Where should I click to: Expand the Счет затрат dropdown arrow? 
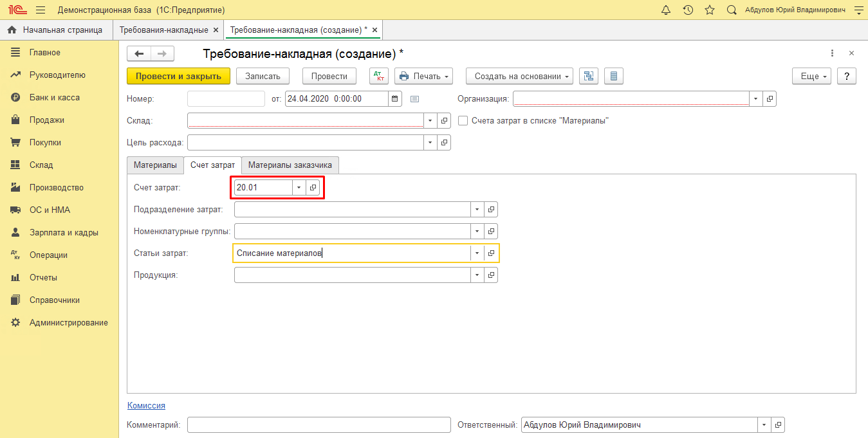[x=299, y=187]
